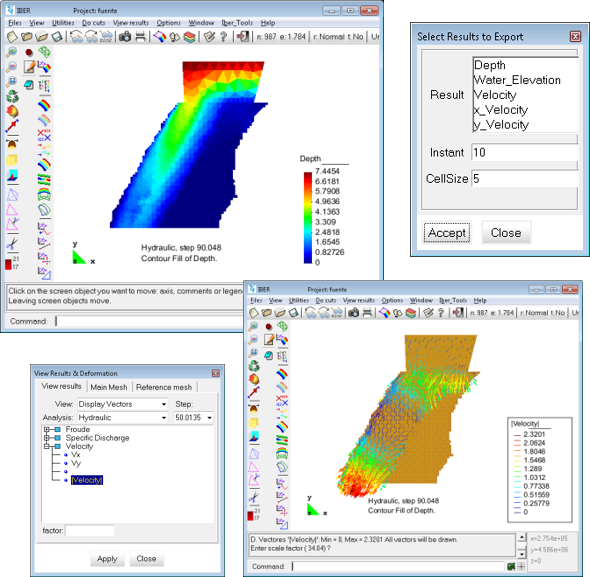Switch to the Main Mesh tab
Viewport: 590px width, 577px height.
[109, 387]
